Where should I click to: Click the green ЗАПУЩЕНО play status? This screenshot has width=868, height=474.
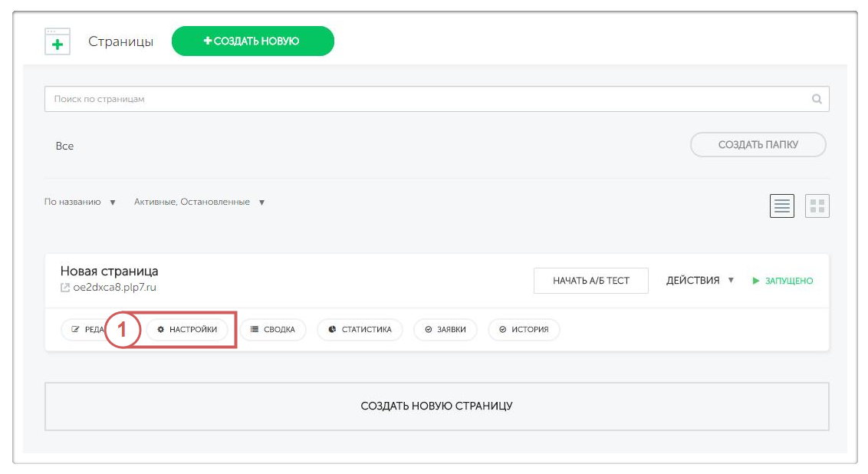tap(782, 281)
